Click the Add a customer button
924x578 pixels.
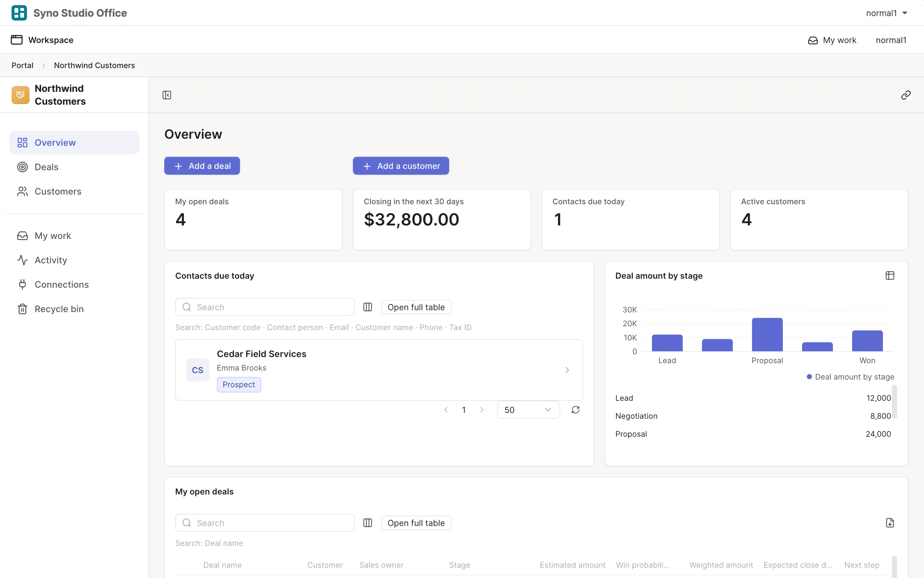click(x=401, y=166)
